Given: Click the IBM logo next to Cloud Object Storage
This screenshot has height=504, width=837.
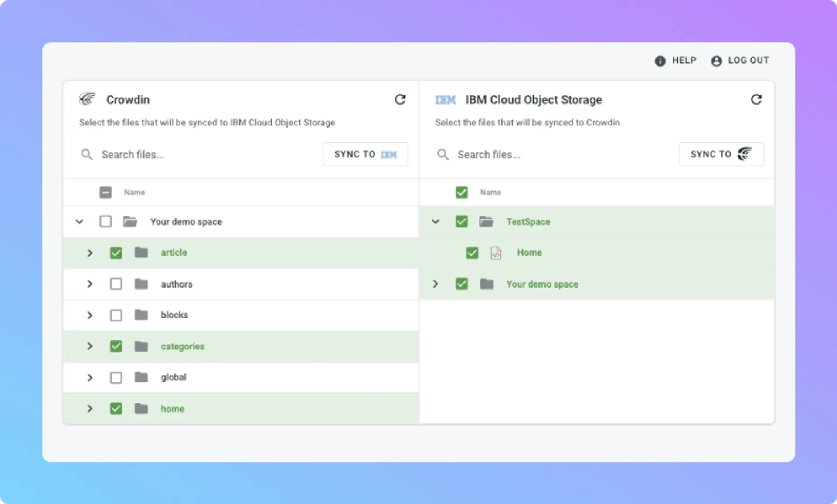Looking at the screenshot, I should tap(445, 100).
